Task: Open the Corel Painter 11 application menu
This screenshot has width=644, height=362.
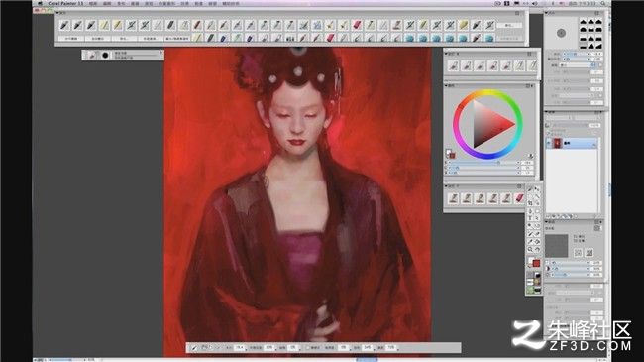Action: (x=65, y=3)
